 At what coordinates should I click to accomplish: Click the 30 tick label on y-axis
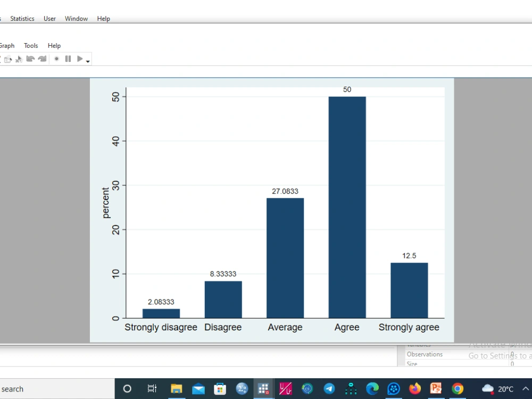coord(115,186)
